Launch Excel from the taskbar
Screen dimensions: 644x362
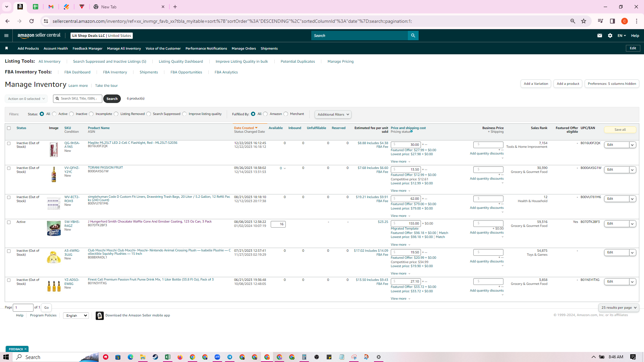tap(167, 357)
